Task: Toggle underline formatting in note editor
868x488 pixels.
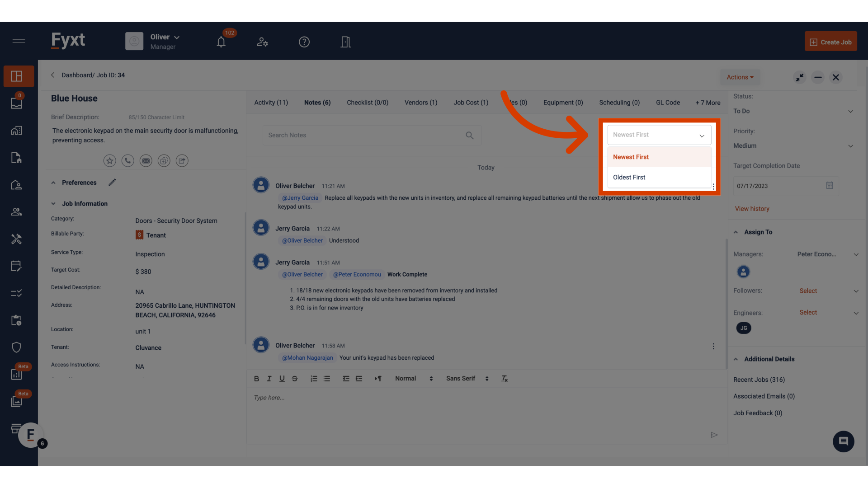Action: 282,379
